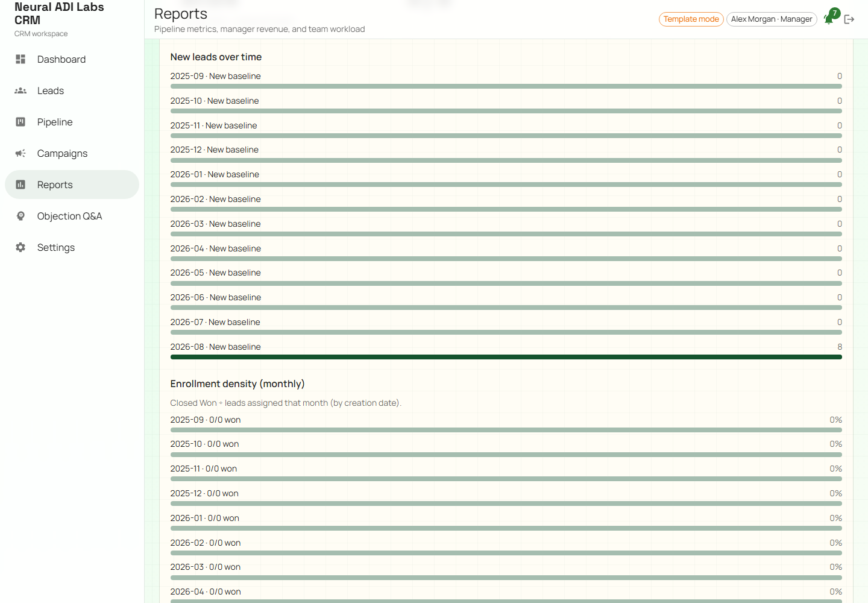This screenshot has width=868, height=603.
Task: Click the Objection Q&A head icon
Action: (x=20, y=216)
